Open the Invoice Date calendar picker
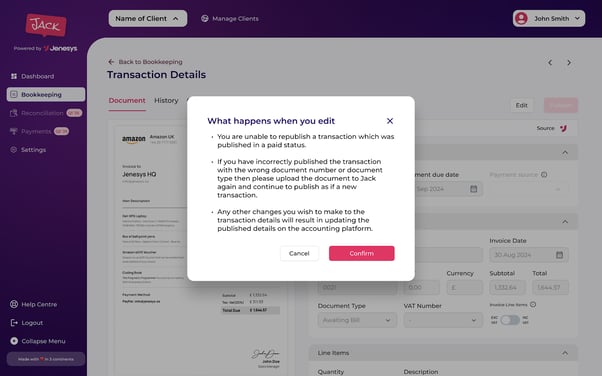Viewport: 602px width, 376px height. 559,255
